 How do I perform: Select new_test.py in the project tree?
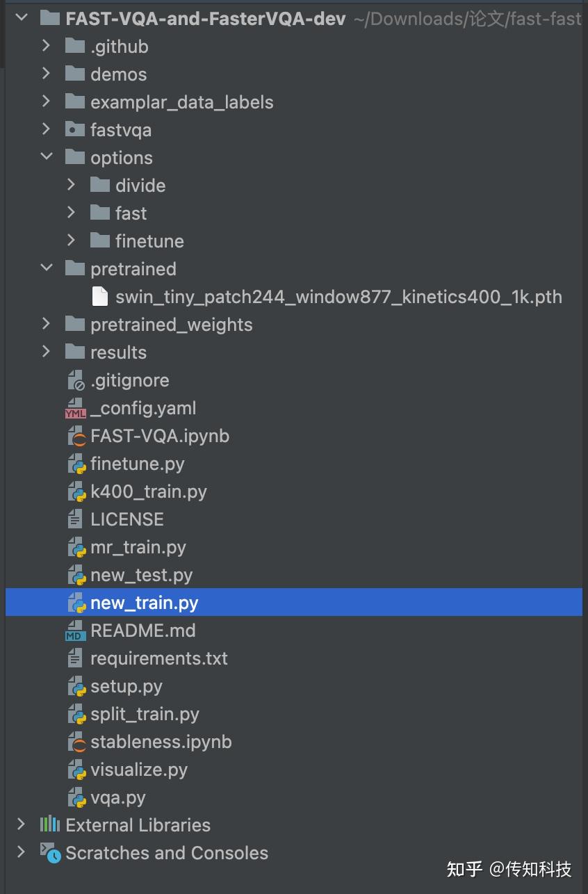coord(141,575)
